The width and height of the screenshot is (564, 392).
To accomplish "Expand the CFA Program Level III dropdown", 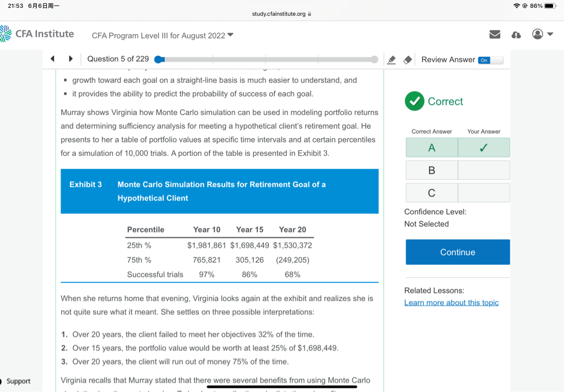I will click(x=162, y=35).
